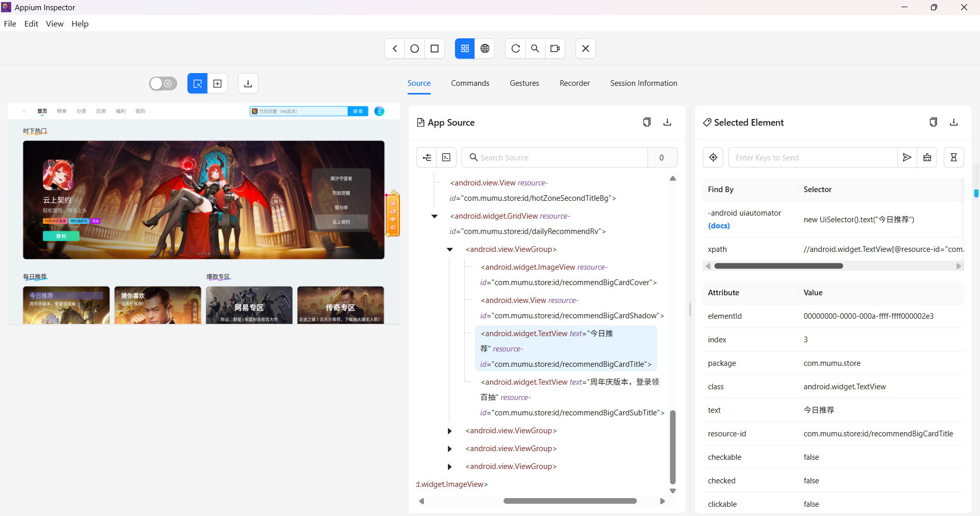The image size is (980, 516).
Task: Open the Session Information tab
Action: pos(643,83)
